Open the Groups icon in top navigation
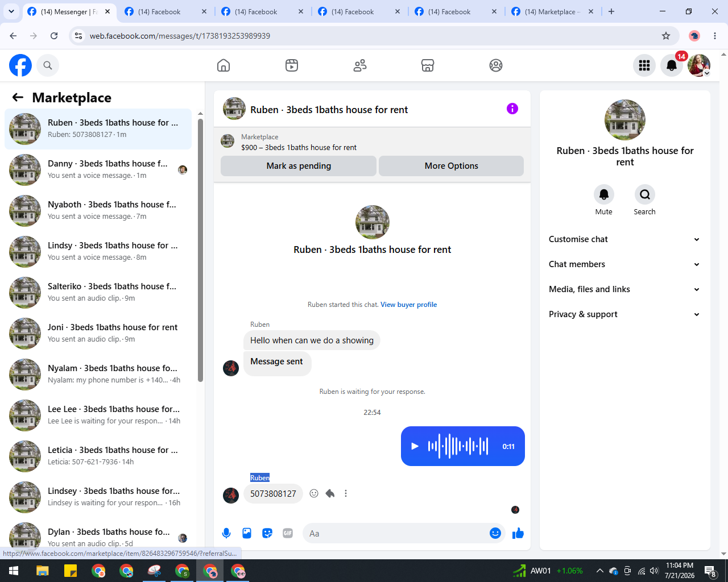 click(496, 65)
